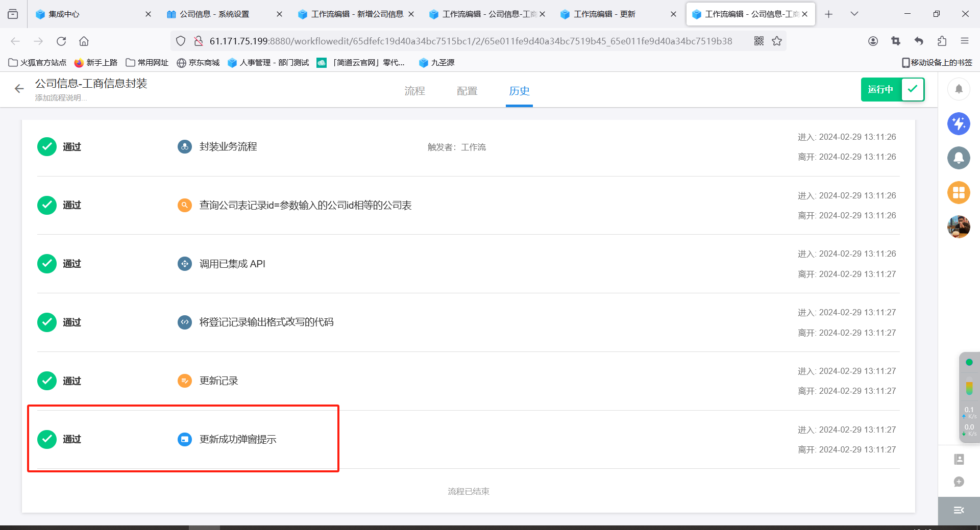Switch to the 集成中心 browser tab
This screenshot has width=980, height=530.
point(93,14)
